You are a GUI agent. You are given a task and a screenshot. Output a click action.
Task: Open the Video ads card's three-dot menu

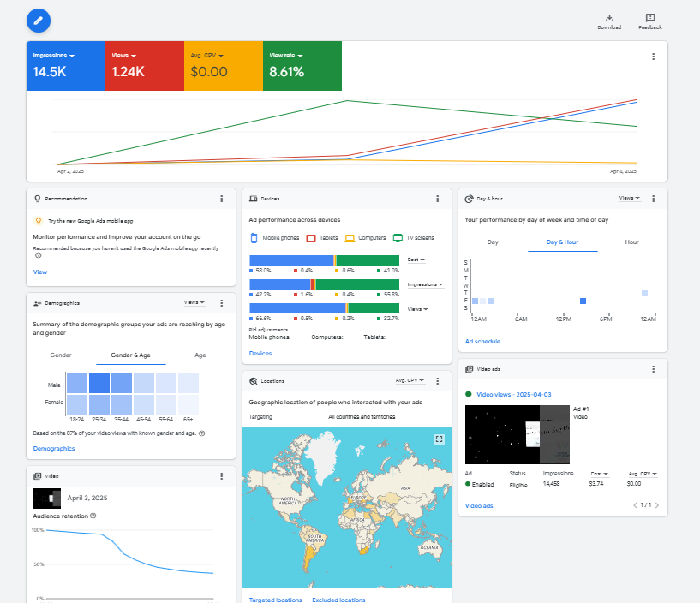[653, 369]
